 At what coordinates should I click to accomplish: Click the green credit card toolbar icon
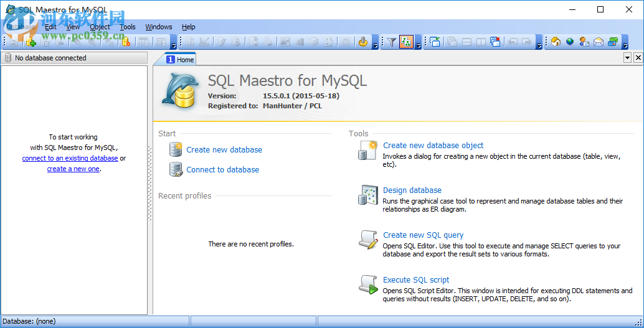(x=613, y=42)
